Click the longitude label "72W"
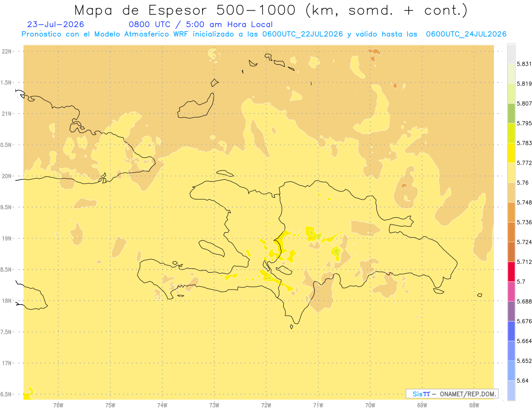This screenshot has width=532, height=411. [266, 405]
